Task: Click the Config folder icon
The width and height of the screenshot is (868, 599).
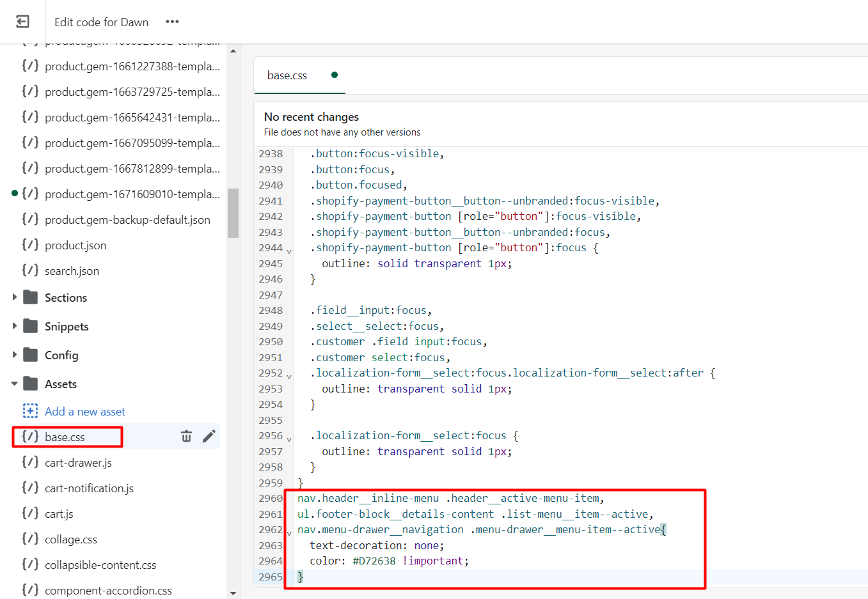Action: coord(30,355)
